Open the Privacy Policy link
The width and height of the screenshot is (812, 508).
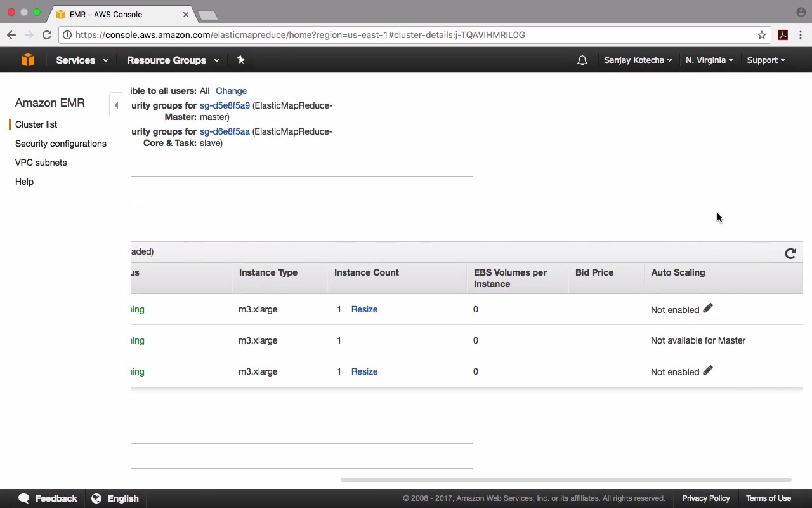(x=706, y=498)
